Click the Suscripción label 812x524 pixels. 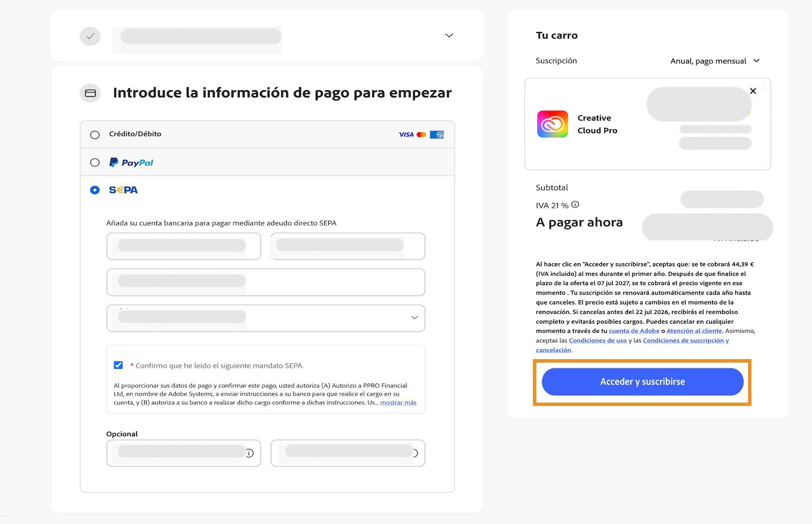556,61
